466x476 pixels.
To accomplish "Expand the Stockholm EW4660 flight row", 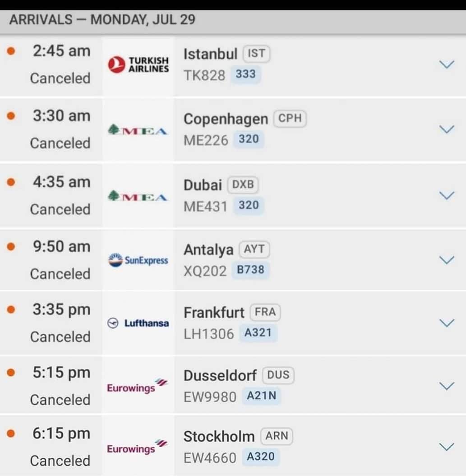I will coord(447,447).
